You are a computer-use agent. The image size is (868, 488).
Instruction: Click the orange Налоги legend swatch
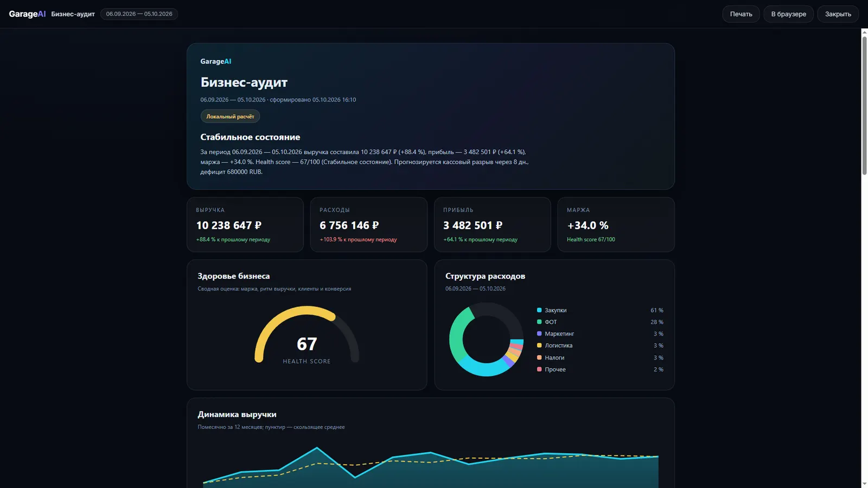tap(539, 357)
